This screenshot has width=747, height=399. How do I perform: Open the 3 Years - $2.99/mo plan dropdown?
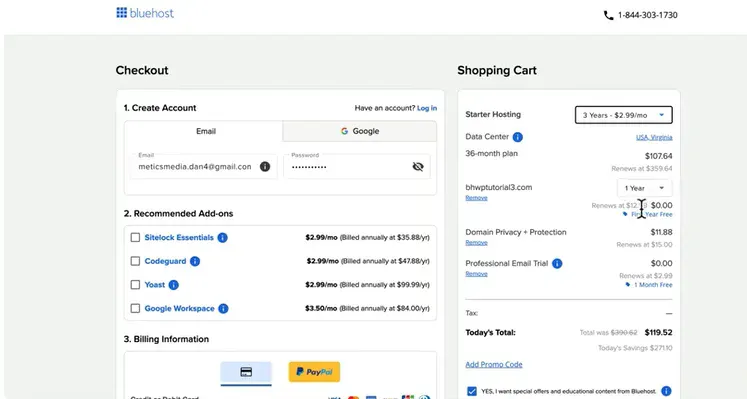click(x=624, y=115)
